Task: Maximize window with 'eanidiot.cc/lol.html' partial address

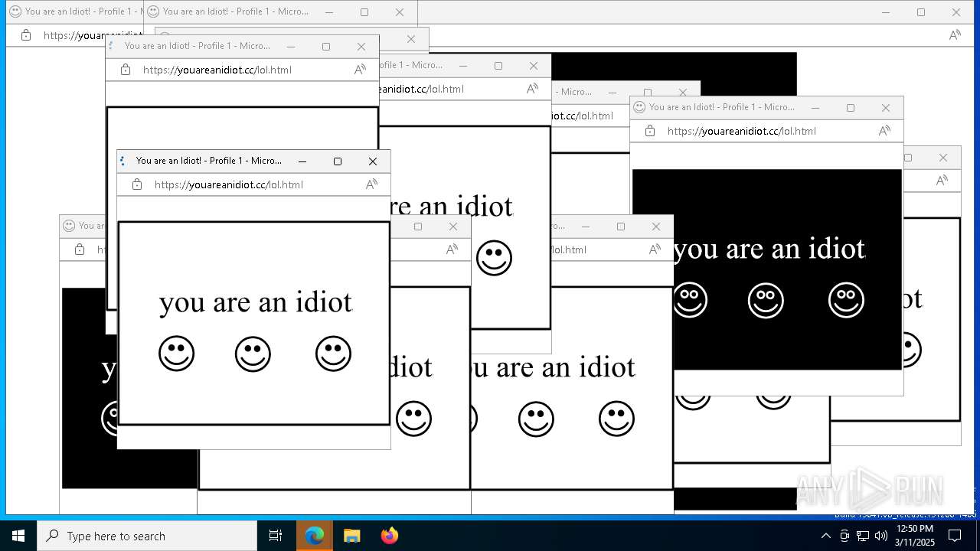Action: coord(498,66)
